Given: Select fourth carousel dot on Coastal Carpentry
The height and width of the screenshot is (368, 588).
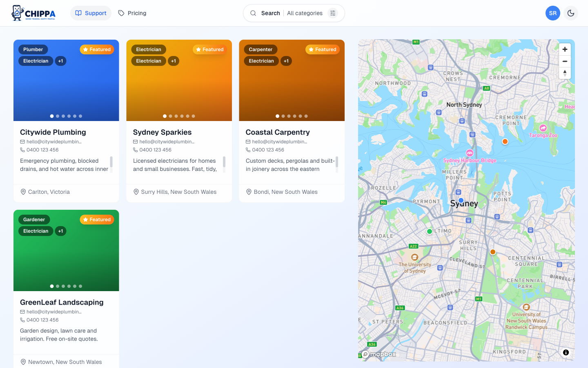Looking at the screenshot, I should click(295, 116).
